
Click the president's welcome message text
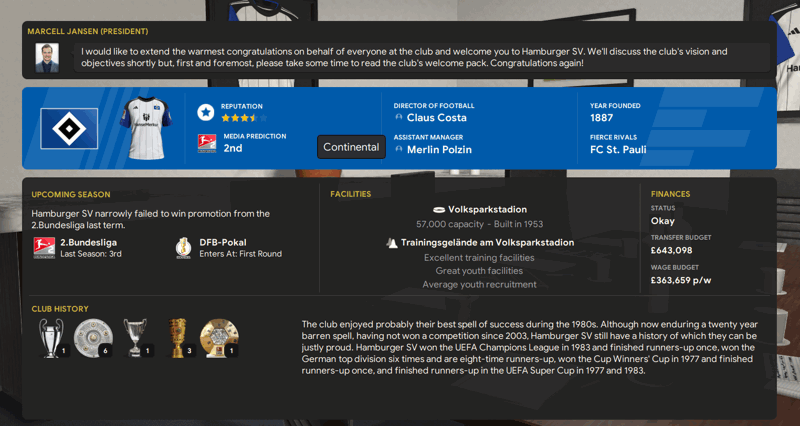coord(404,57)
